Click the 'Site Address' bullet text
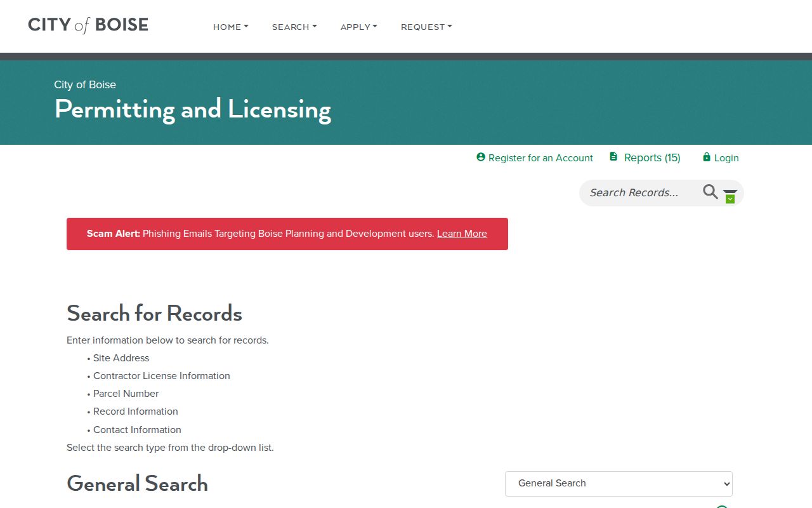This screenshot has width=812, height=508. pyautogui.click(x=121, y=358)
